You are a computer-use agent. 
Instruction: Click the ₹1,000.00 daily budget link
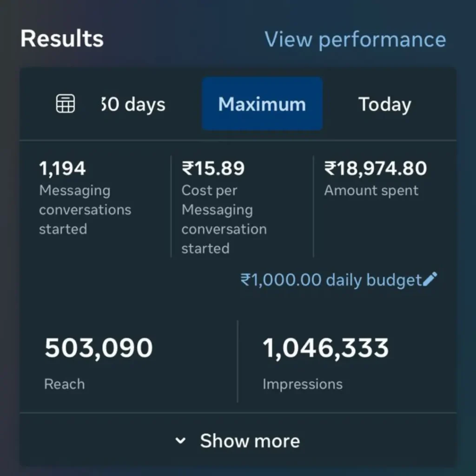(x=331, y=280)
